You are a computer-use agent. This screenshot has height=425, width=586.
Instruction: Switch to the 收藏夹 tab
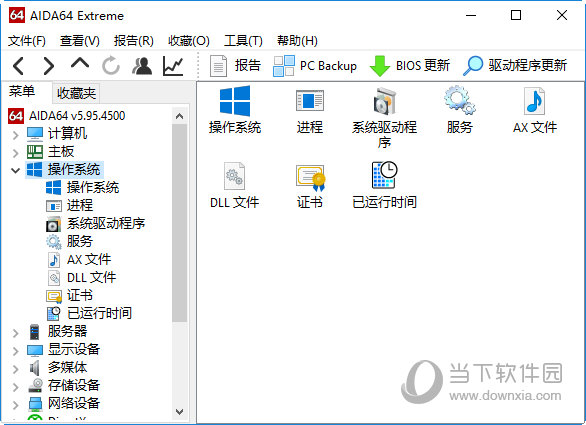(76, 93)
